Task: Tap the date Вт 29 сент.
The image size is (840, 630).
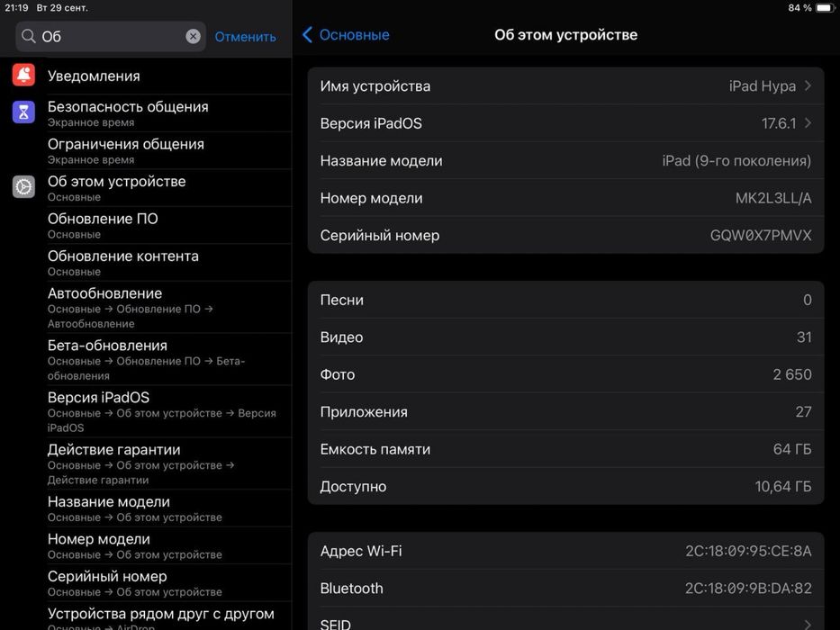Action: coord(62,8)
